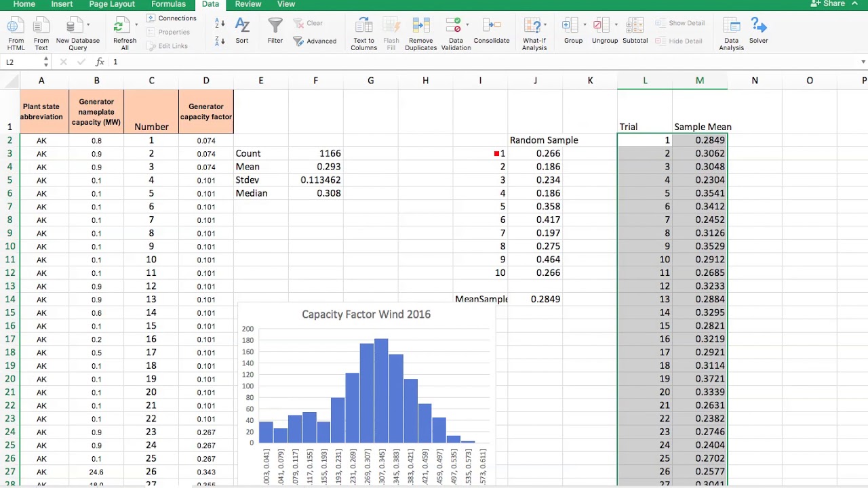The image size is (868, 488).
Task: Click the Clear filter button
Action: coord(309,23)
